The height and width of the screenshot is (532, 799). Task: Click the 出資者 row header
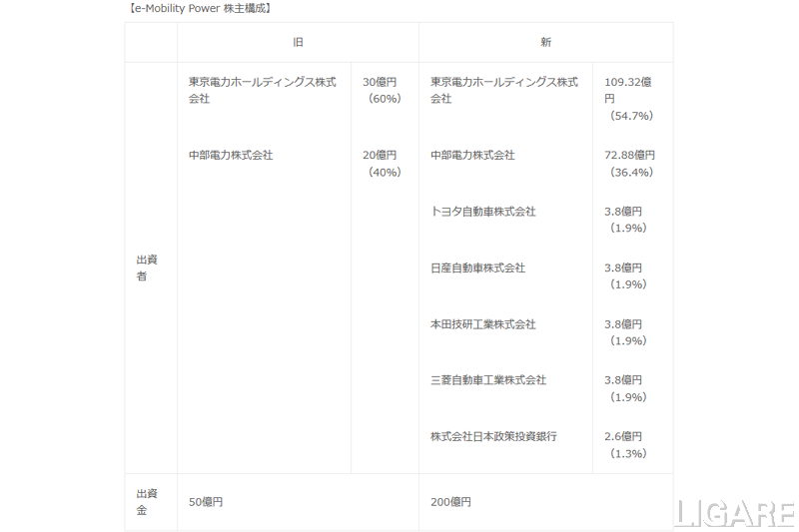coord(147,267)
